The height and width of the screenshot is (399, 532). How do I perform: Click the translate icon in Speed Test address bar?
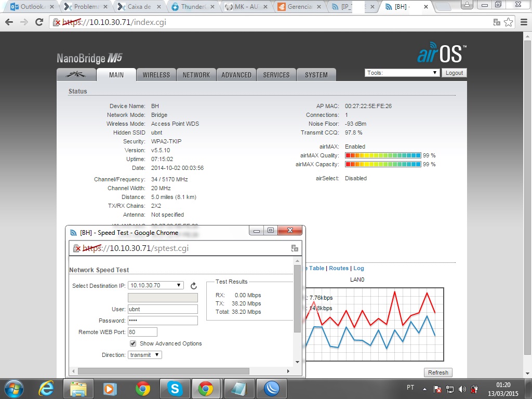tap(295, 248)
